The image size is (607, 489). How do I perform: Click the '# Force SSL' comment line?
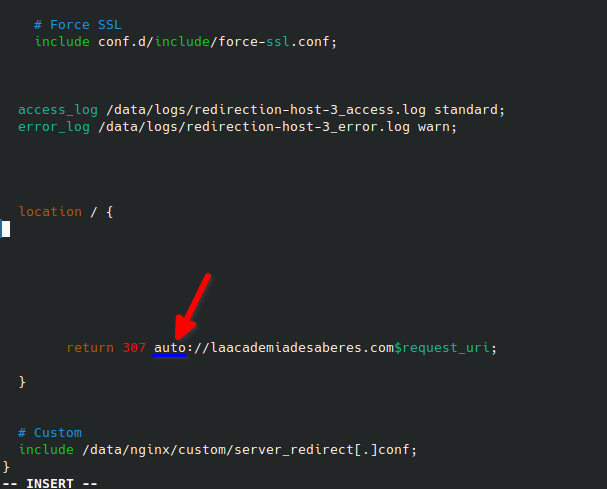coord(77,25)
